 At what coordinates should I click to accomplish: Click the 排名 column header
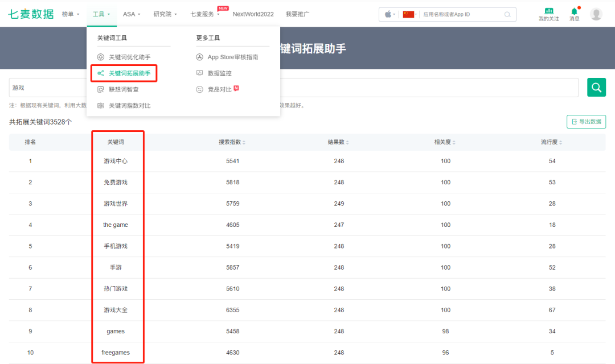pos(30,142)
